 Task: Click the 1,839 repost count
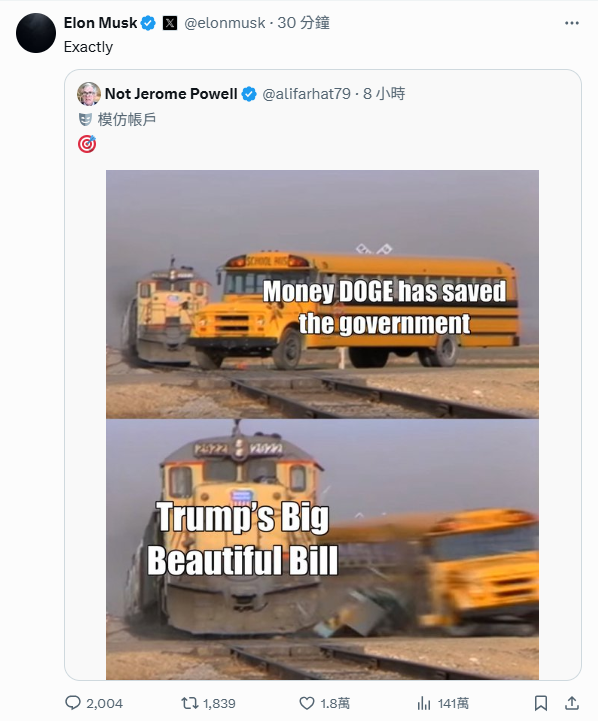(x=219, y=704)
